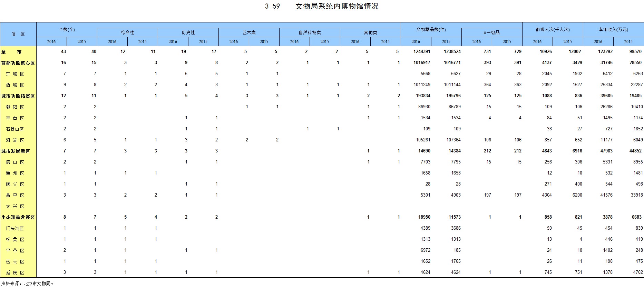Select the 城市发展新区 row label
This screenshot has width=644, height=289.
click(16, 151)
